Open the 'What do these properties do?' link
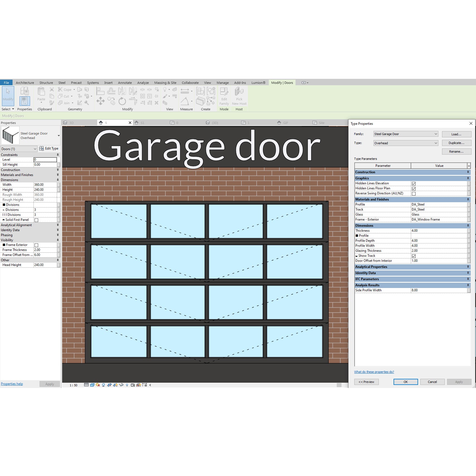 (x=374, y=372)
